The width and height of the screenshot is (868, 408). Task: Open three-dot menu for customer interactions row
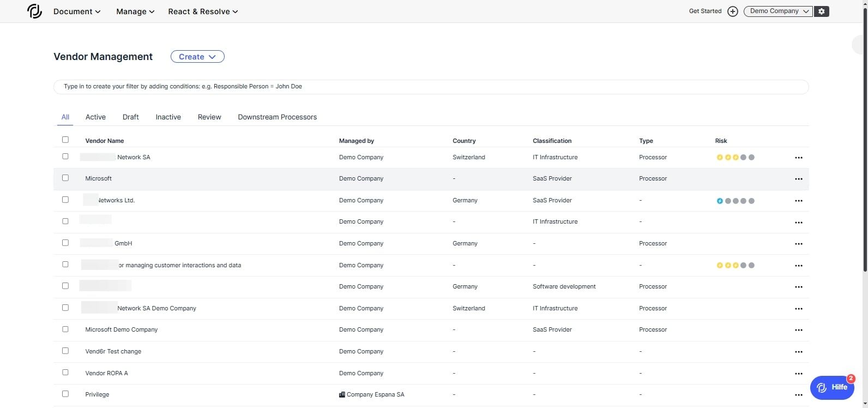pos(799,266)
